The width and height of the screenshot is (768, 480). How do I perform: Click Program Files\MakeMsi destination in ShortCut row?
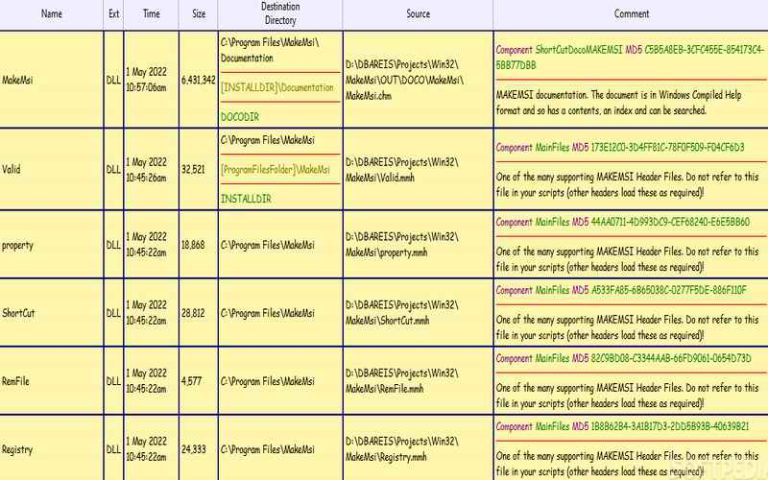[267, 313]
